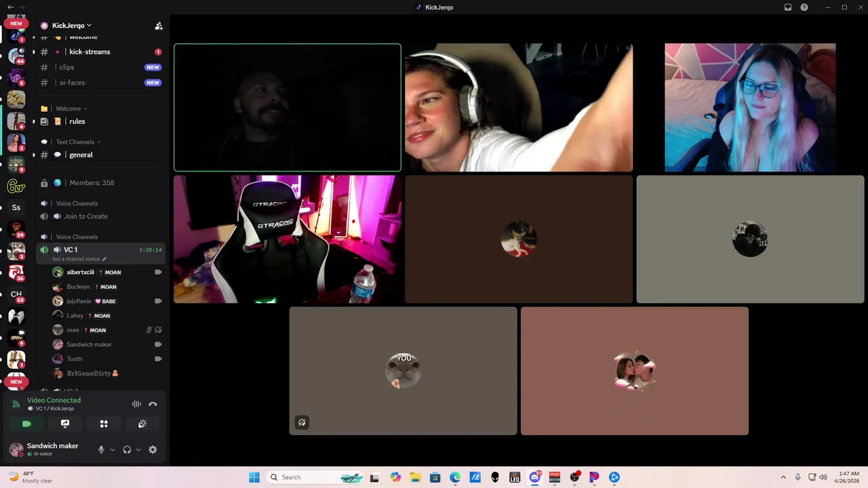Collapse the Welcome category
The height and width of the screenshot is (488, 868).
pyautogui.click(x=71, y=108)
